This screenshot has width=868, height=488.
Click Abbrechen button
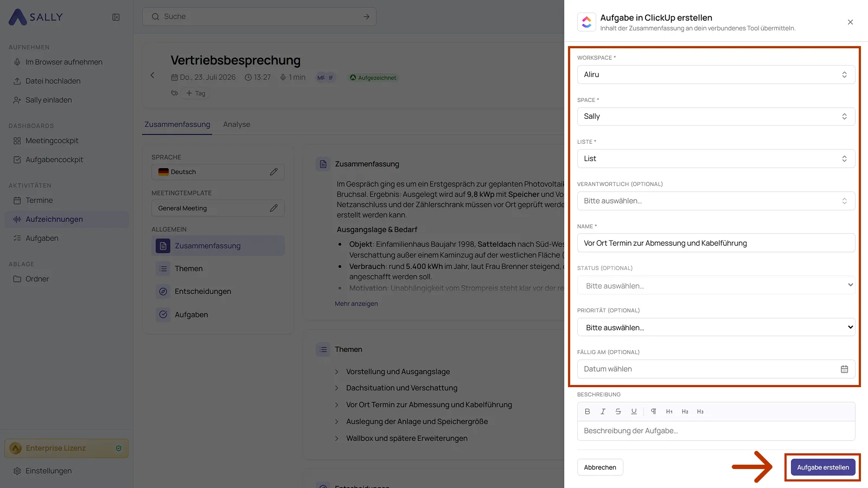click(x=600, y=467)
